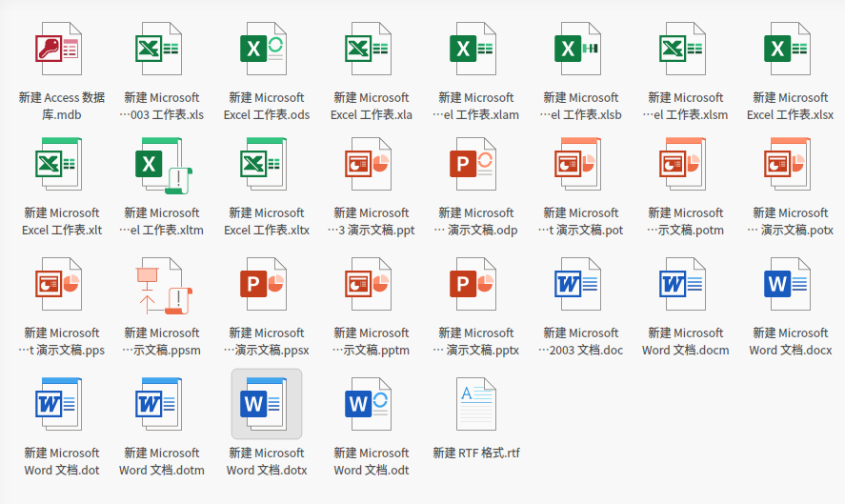Click the name "Word 文档.docx"
845x504 pixels.
coord(790,351)
